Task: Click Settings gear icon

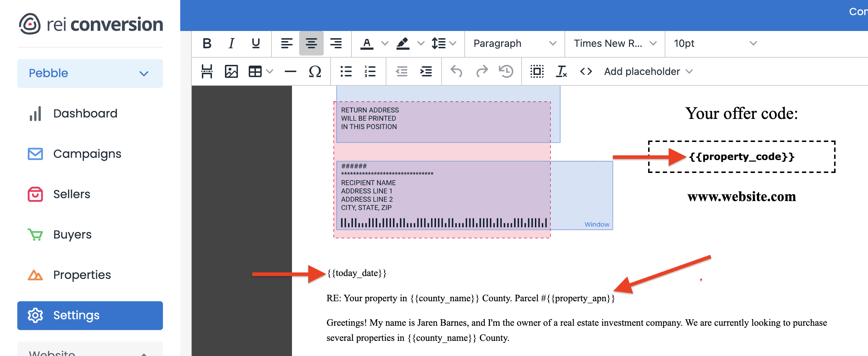Action: coord(35,316)
